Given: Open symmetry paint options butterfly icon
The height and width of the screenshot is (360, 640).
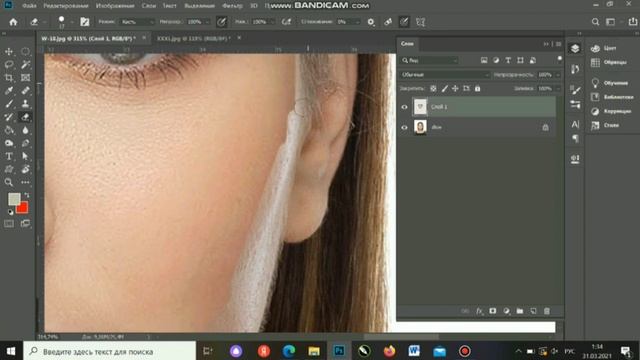Looking at the screenshot, I should [x=420, y=22].
